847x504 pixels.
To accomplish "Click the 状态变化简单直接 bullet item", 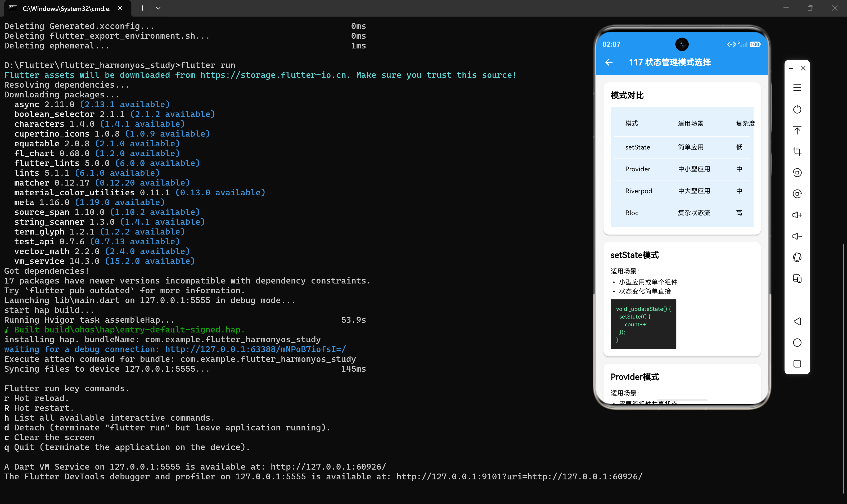I will click(x=645, y=291).
